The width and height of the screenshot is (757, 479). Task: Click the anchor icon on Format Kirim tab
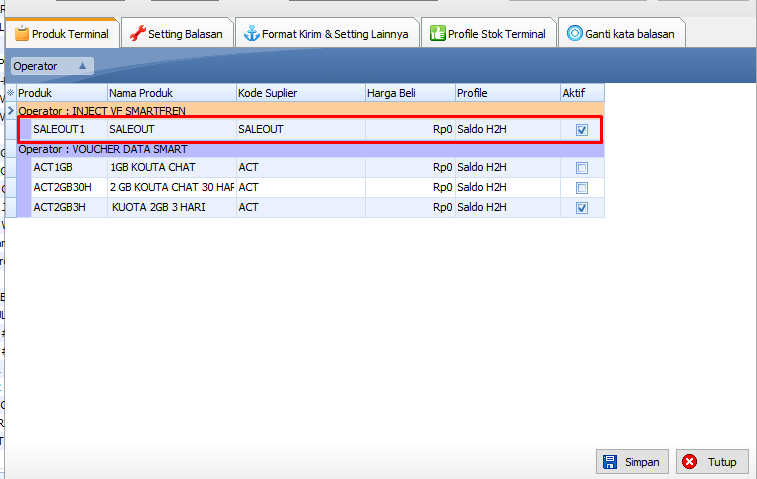pyautogui.click(x=252, y=33)
